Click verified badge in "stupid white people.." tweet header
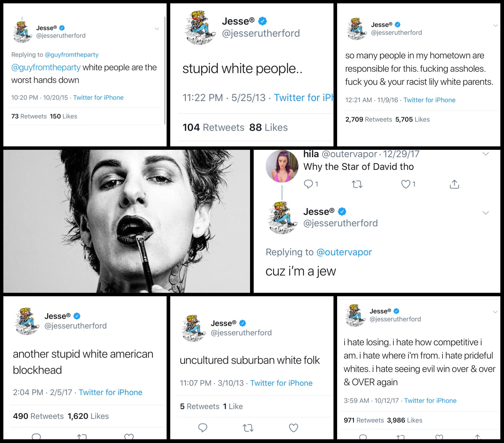504x443 pixels. (x=262, y=21)
